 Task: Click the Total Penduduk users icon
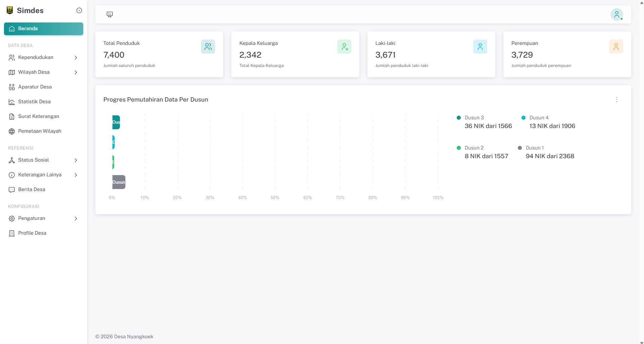(x=208, y=47)
